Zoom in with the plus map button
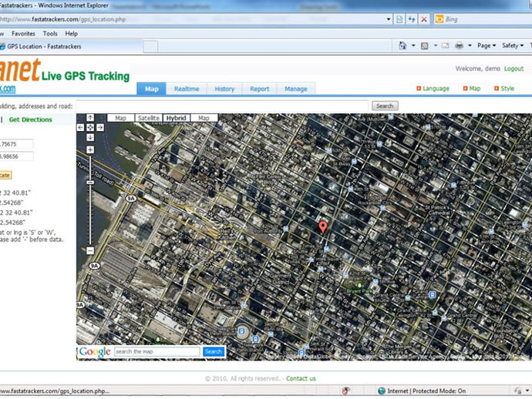Screen dimensions: 532x399 coord(90,149)
